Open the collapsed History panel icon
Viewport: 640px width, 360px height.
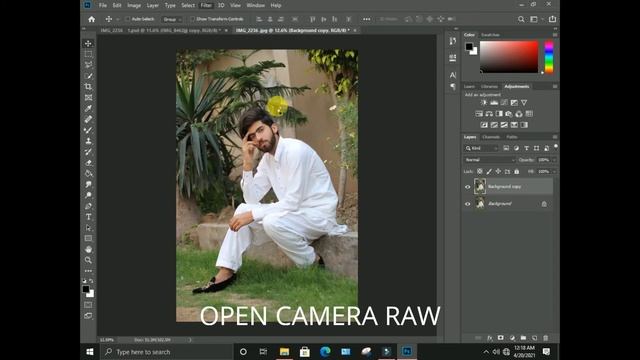coord(453,41)
